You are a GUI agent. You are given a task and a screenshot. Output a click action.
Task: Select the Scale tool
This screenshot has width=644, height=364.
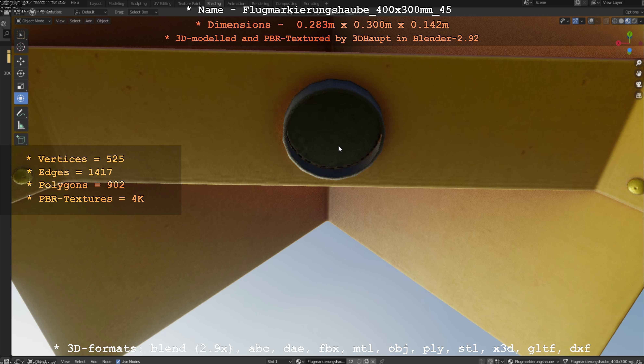[21, 86]
